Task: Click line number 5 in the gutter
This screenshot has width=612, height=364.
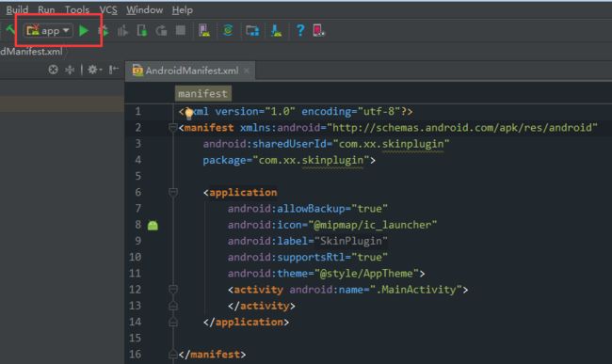Action: tap(137, 176)
